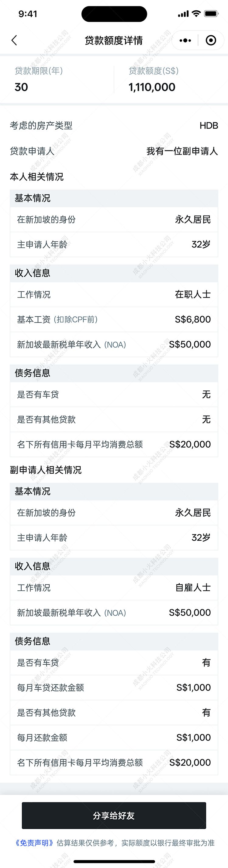Tap the battery indicator in the status bar

212,14
